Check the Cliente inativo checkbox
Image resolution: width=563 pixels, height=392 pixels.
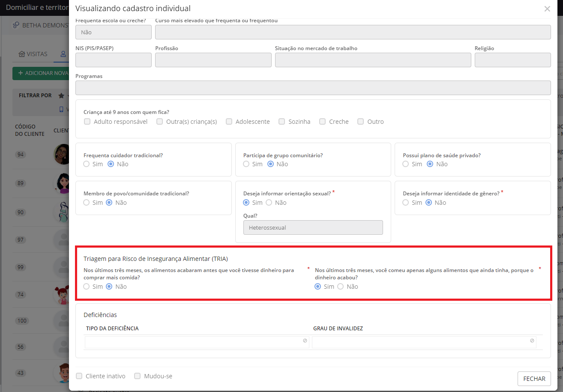(x=79, y=376)
